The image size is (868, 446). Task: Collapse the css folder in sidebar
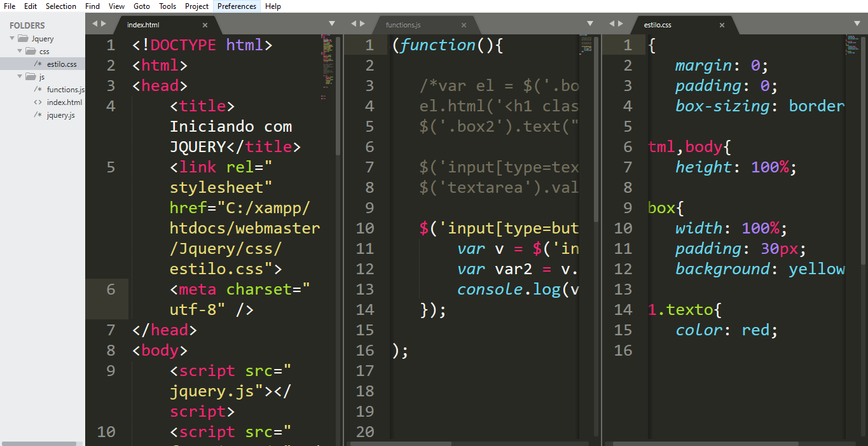20,52
